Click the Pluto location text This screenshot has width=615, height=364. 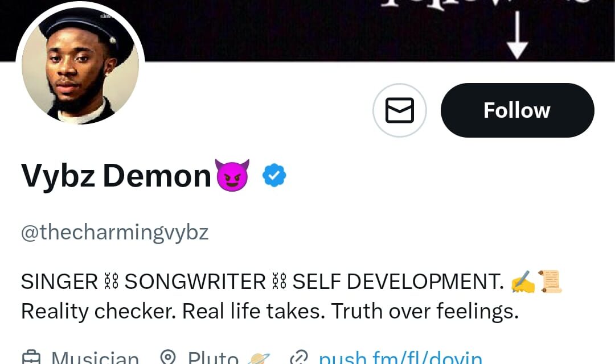click(213, 358)
